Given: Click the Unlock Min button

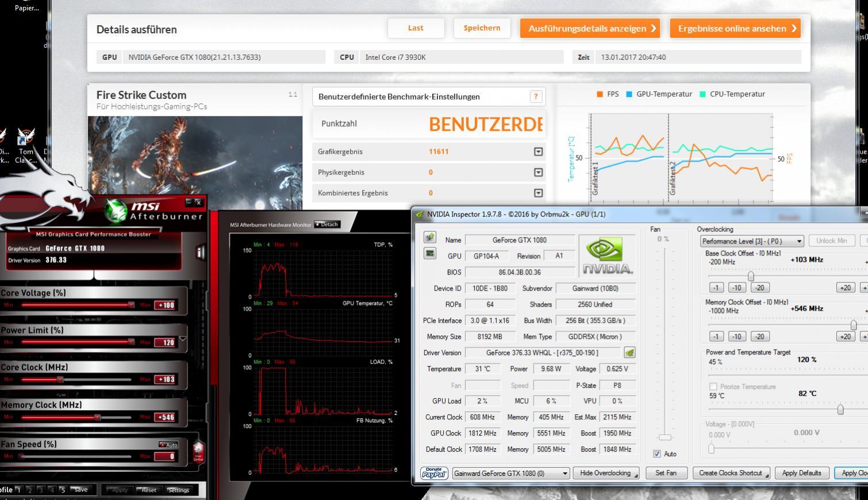Looking at the screenshot, I should (x=831, y=241).
